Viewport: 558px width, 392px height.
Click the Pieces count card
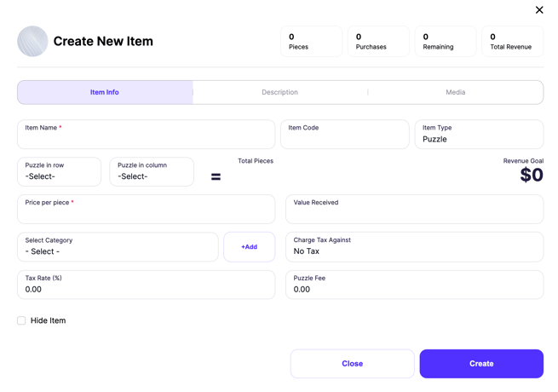pos(312,41)
